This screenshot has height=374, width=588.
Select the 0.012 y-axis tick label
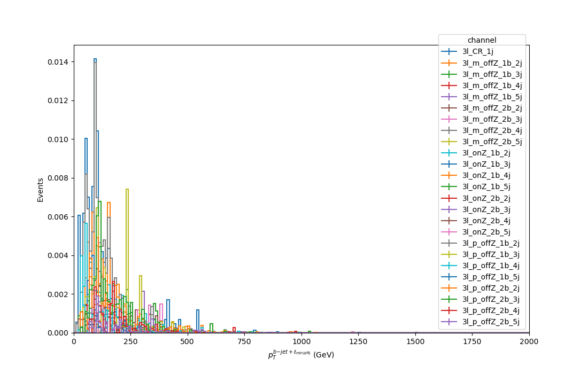pos(58,101)
